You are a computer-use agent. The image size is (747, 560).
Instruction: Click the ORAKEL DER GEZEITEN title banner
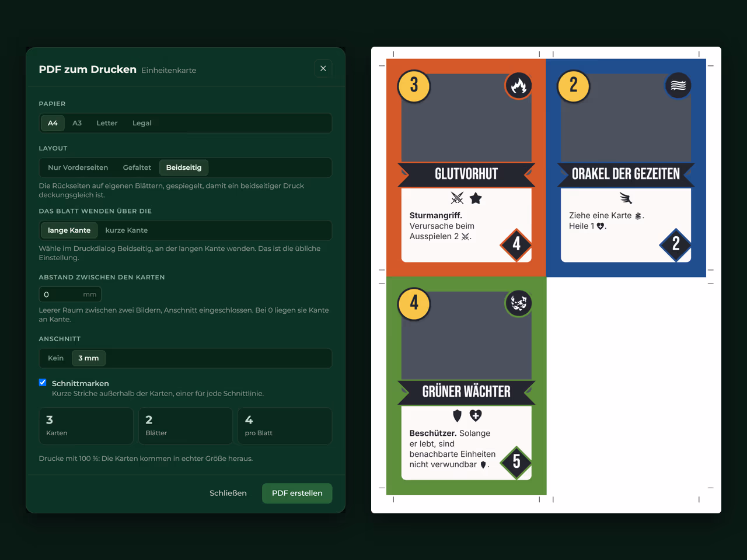(x=626, y=174)
